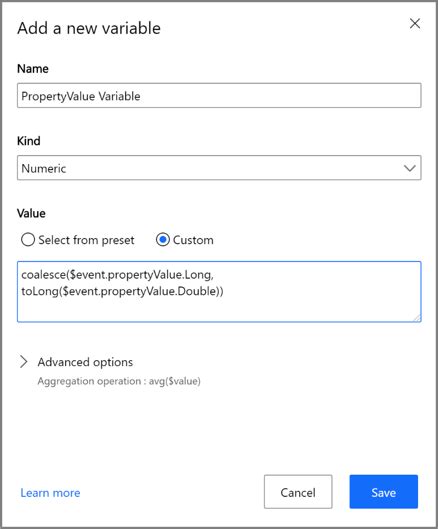Click the PropertyValue Variable name field
Image resolution: width=438 pixels, height=529 pixels.
point(219,96)
